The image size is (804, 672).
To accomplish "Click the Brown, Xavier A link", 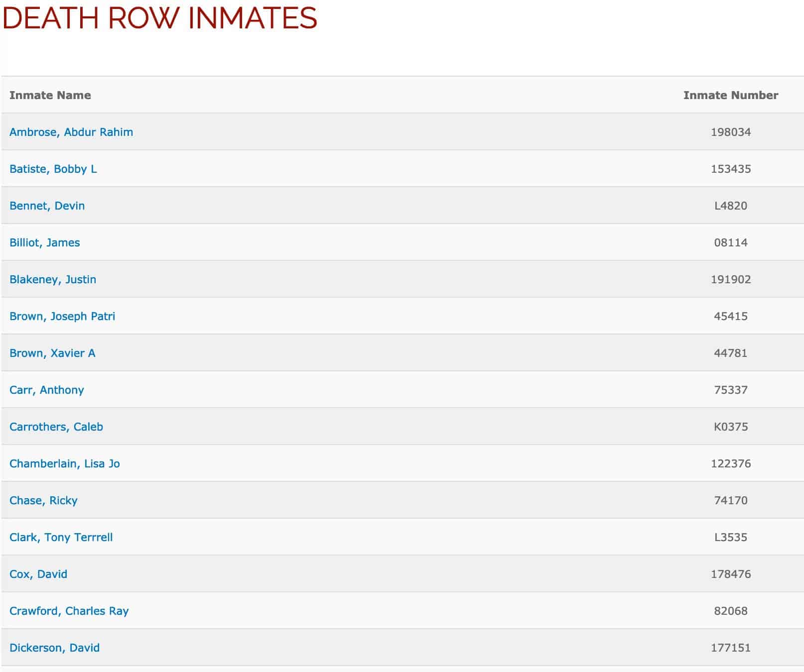I will tap(52, 353).
